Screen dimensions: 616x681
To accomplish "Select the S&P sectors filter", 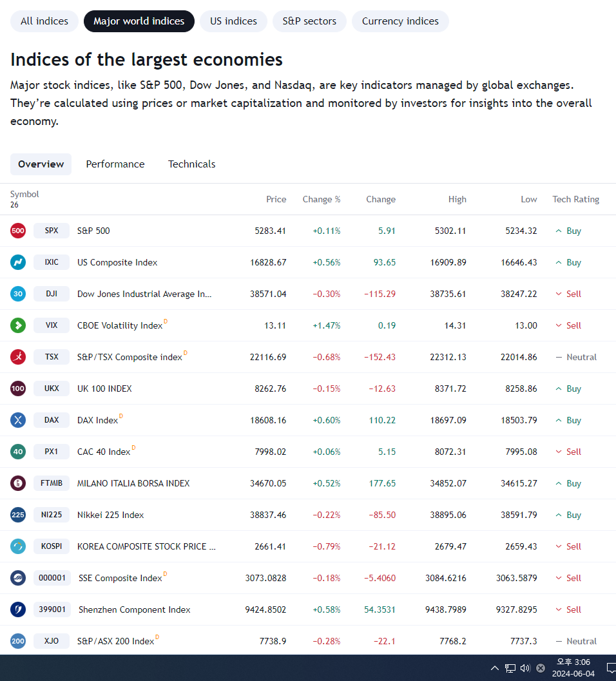I will point(309,21).
